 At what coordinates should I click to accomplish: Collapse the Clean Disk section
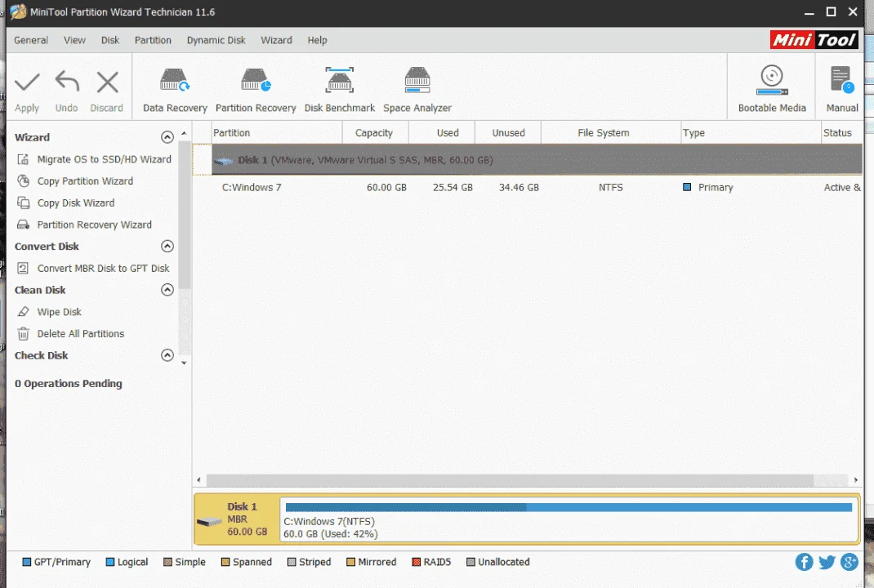click(167, 290)
